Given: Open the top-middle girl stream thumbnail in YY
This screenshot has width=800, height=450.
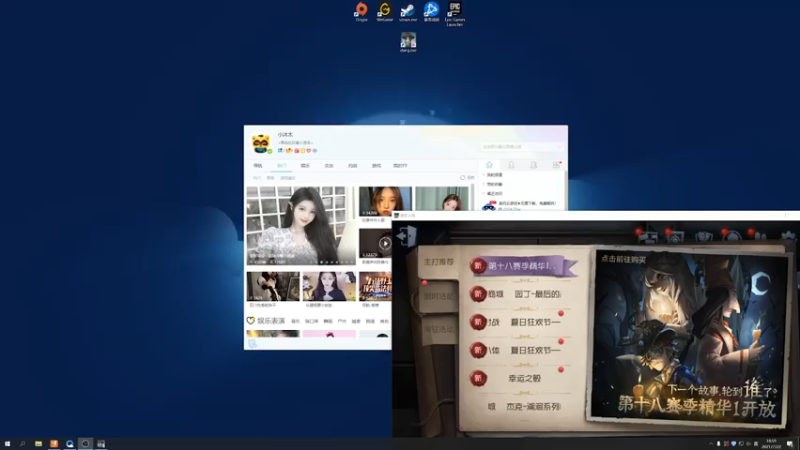Looking at the screenshot, I should [x=385, y=201].
